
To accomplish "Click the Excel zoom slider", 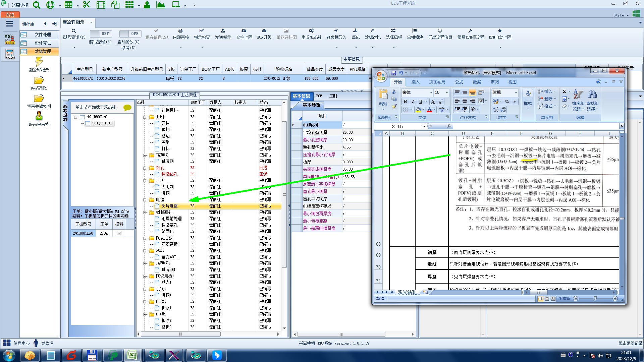I will [x=595, y=299].
